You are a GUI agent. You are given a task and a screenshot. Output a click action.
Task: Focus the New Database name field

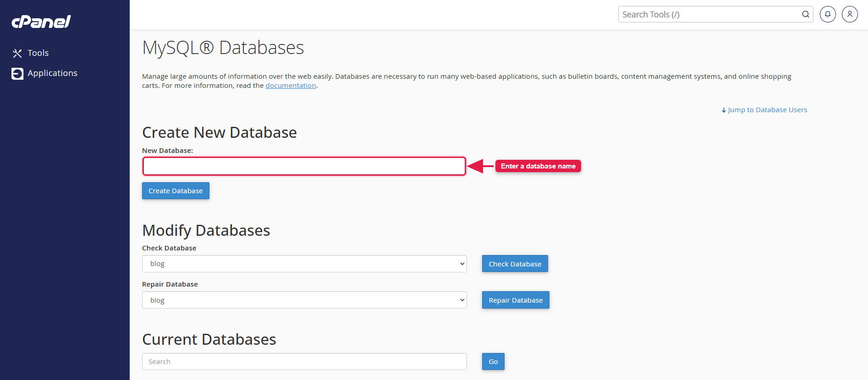click(304, 166)
